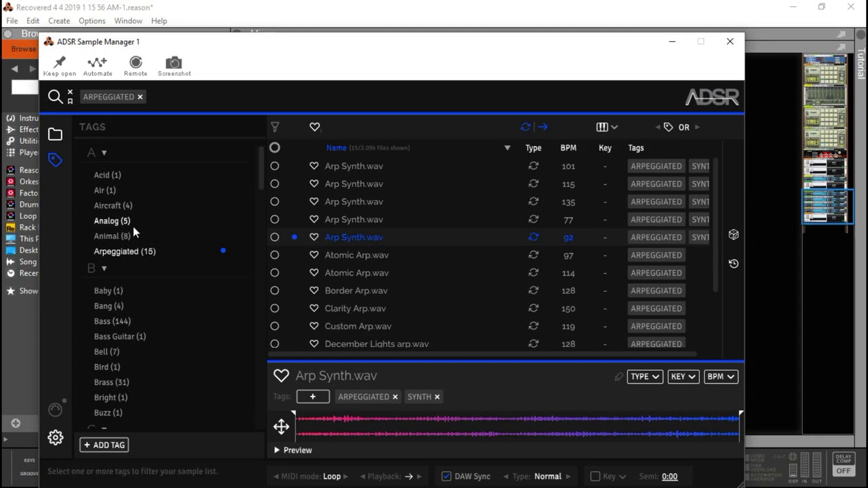Open the Edit menu
The height and width of the screenshot is (488, 868).
pyautogui.click(x=33, y=21)
